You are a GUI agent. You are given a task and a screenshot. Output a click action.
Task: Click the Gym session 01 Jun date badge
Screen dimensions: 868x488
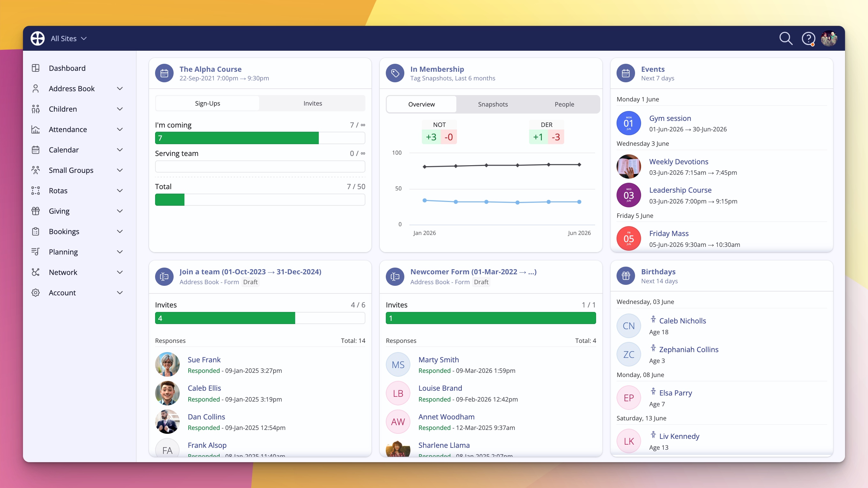click(628, 123)
